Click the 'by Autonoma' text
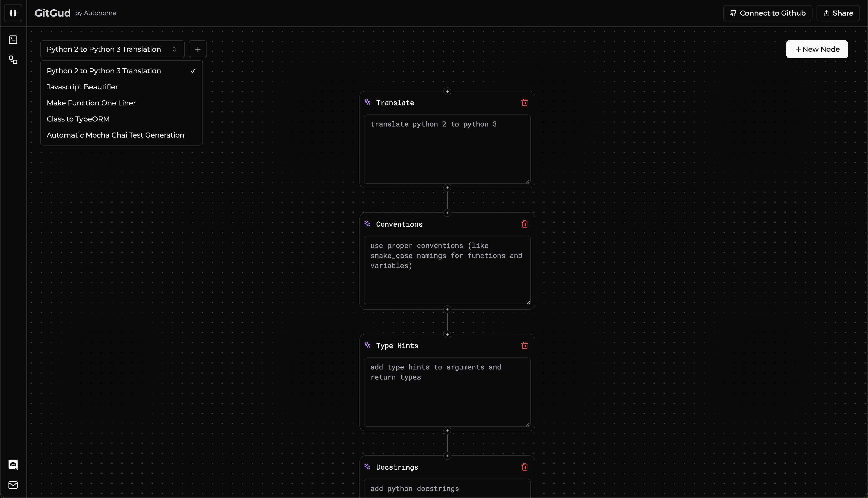Image resolution: width=868 pixels, height=498 pixels. pyautogui.click(x=95, y=13)
